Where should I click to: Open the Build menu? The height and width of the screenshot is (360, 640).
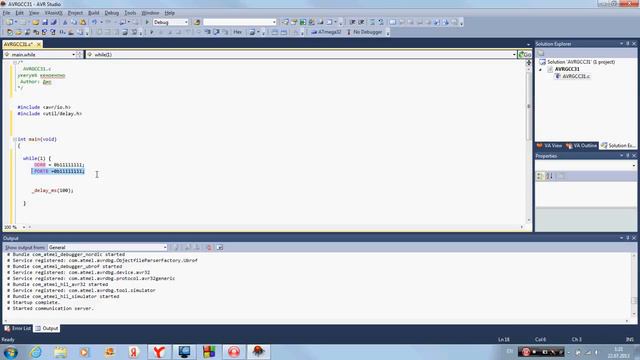[x=94, y=13]
